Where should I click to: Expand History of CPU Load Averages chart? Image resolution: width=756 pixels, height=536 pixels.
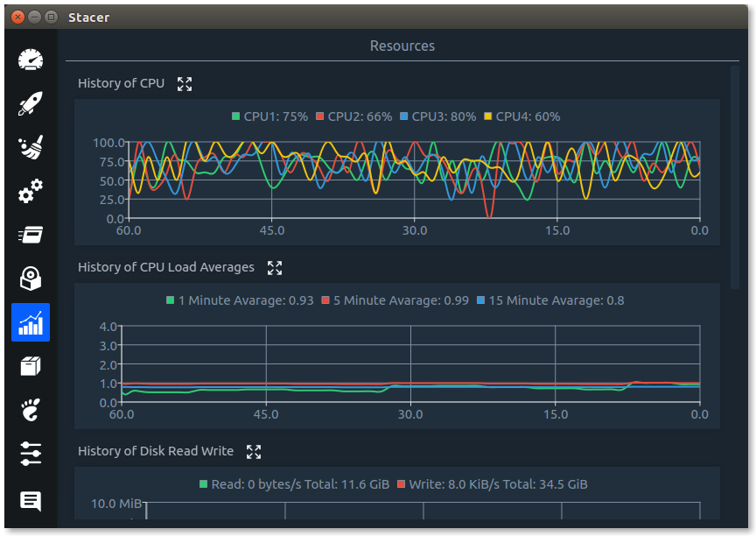(x=275, y=268)
